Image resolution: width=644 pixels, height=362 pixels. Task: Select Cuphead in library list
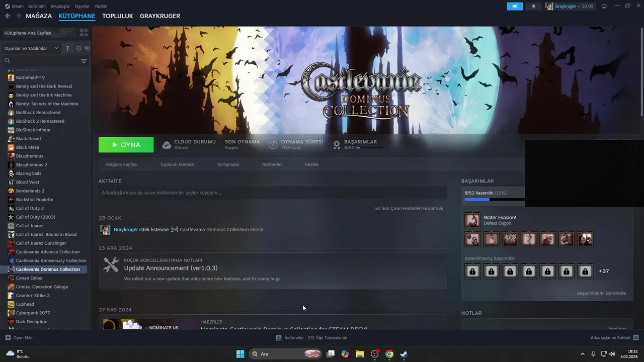click(25, 304)
